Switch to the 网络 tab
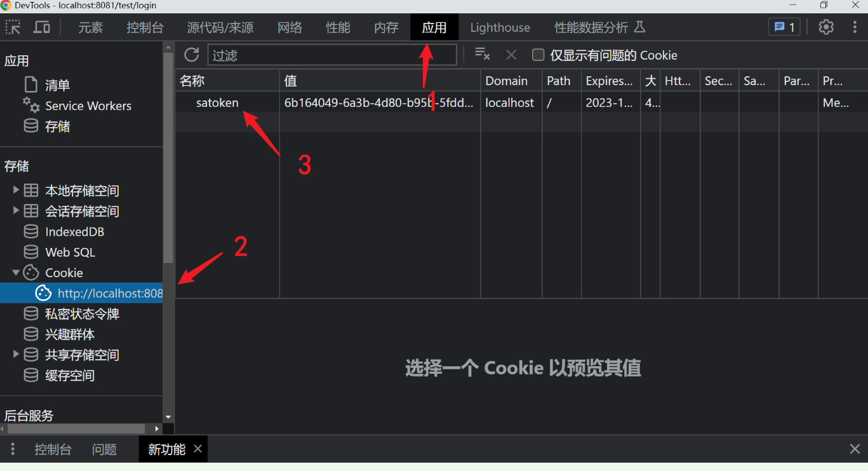Viewport: 868px width, 471px height. tap(290, 27)
